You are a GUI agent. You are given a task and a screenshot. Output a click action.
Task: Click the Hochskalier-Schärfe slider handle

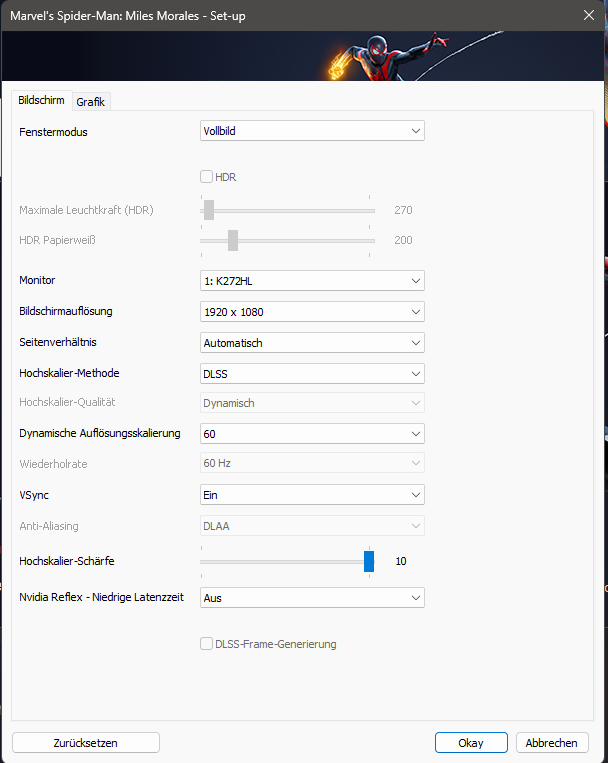[369, 561]
